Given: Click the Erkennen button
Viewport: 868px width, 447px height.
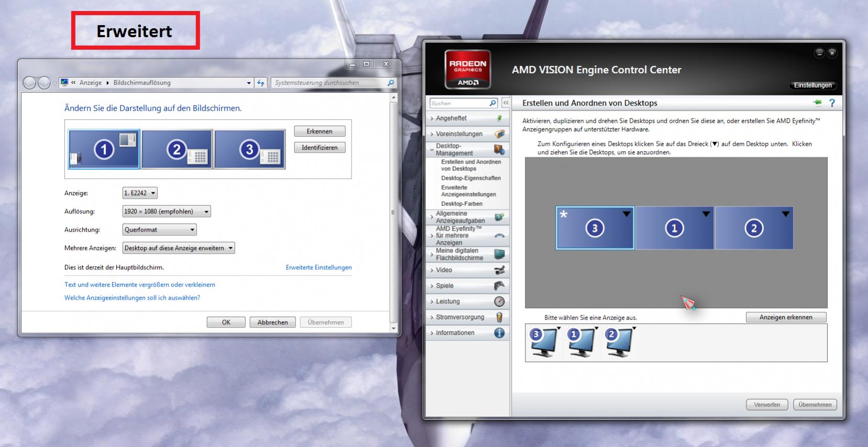Looking at the screenshot, I should [320, 132].
